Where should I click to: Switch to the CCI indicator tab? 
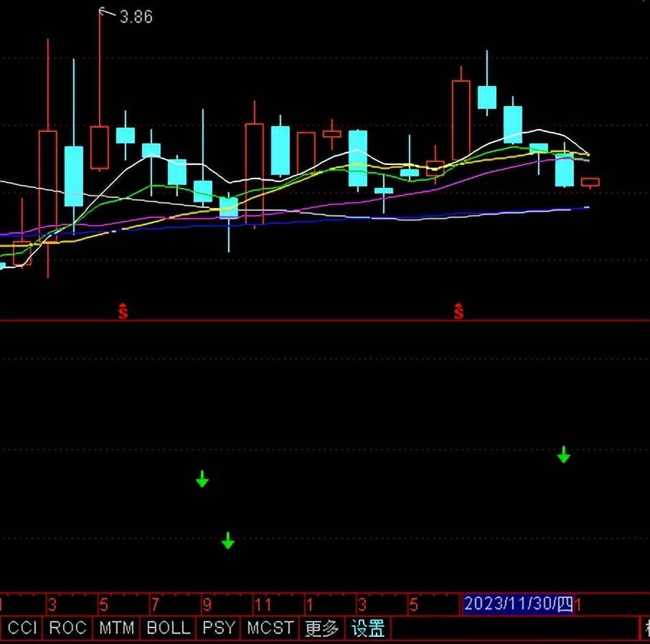(x=22, y=628)
